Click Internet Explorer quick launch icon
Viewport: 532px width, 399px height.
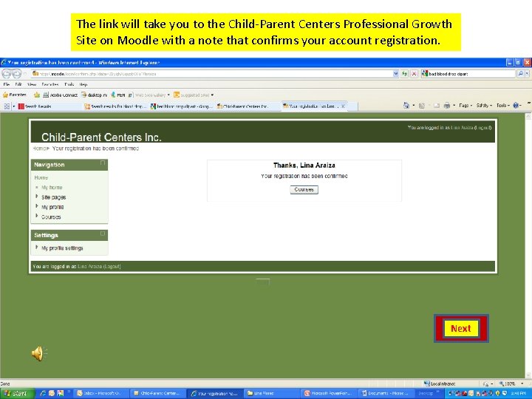43,393
